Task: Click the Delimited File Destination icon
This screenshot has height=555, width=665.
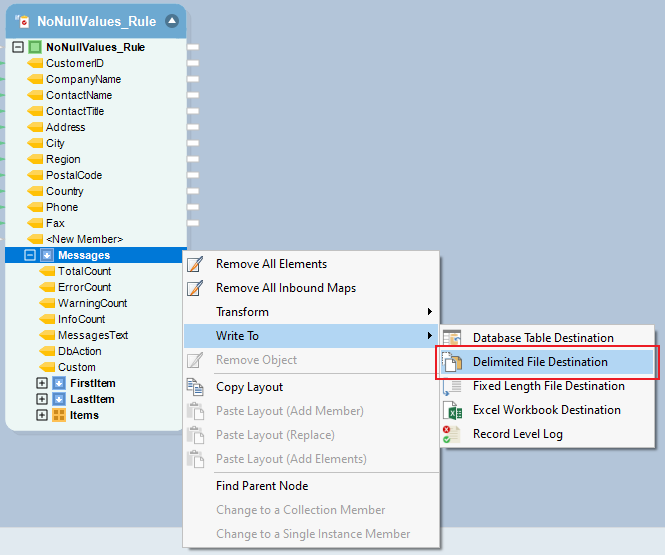Action: [452, 362]
